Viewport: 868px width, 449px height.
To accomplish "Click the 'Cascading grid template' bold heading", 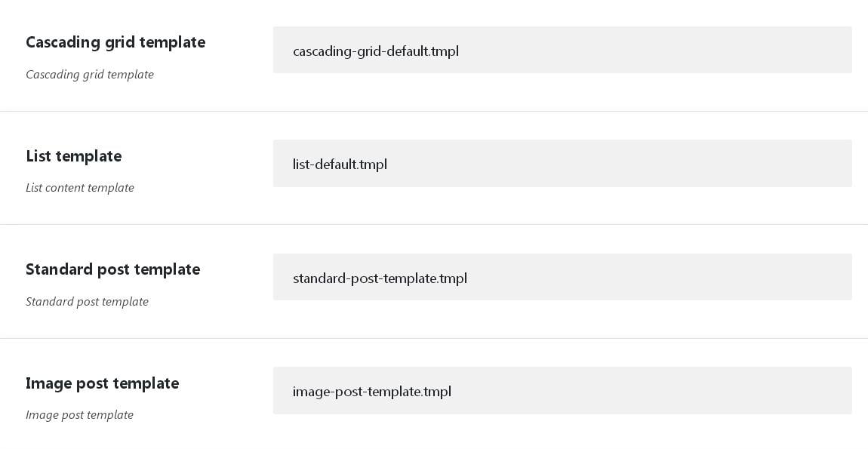I will (115, 42).
